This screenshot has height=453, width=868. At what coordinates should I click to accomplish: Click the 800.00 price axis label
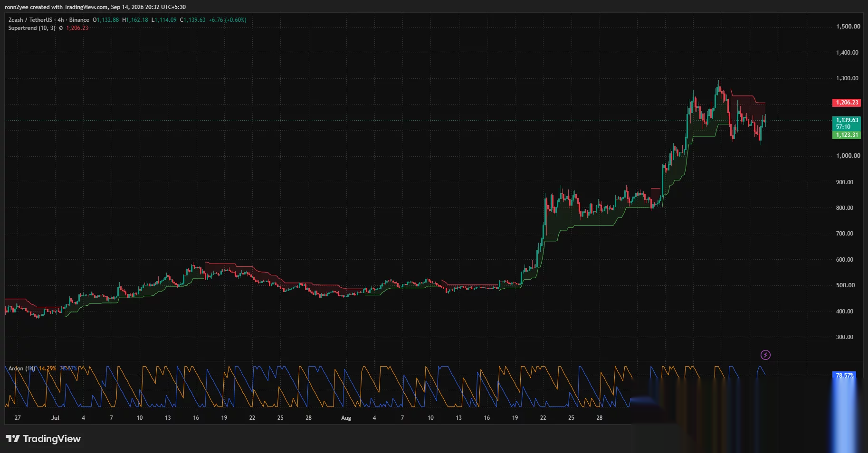[x=845, y=208]
